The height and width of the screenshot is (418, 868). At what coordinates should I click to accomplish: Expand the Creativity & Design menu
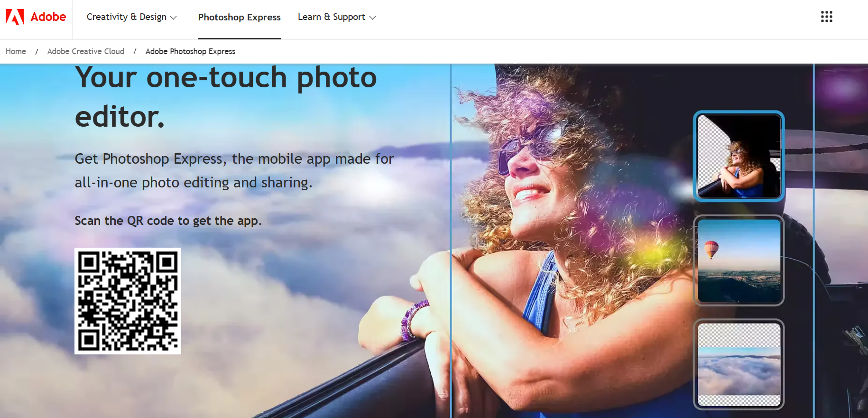[131, 17]
